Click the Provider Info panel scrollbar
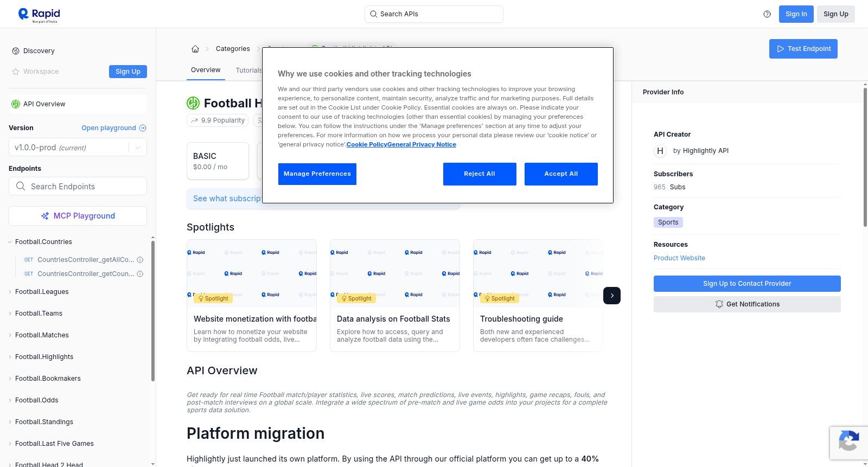Screen dimensions: 868x467 click(865, 157)
